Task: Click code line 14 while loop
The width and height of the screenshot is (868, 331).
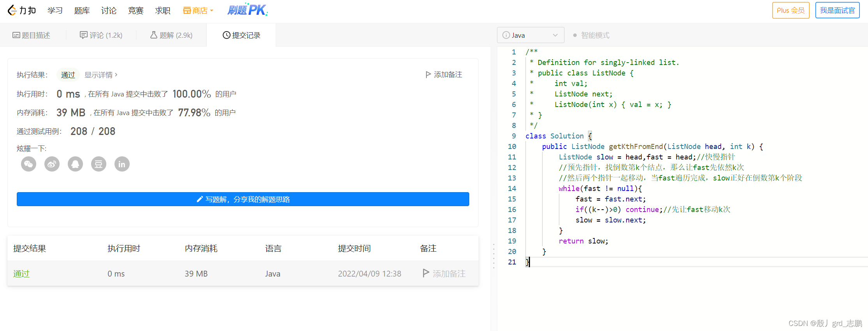Action: (x=600, y=188)
